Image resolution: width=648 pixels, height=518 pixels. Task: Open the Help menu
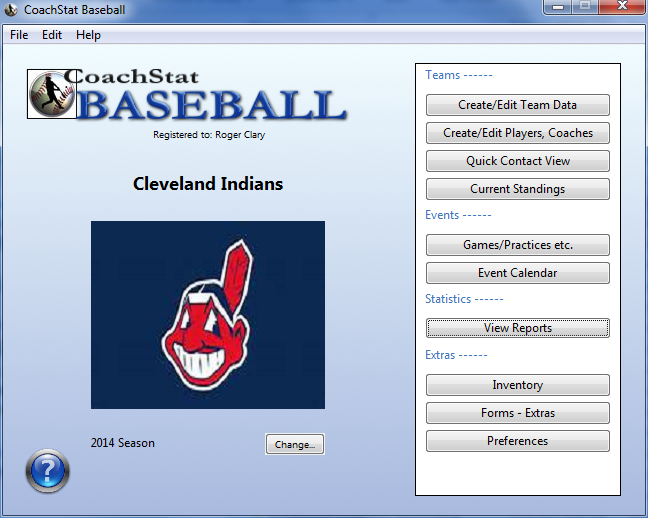(x=88, y=35)
